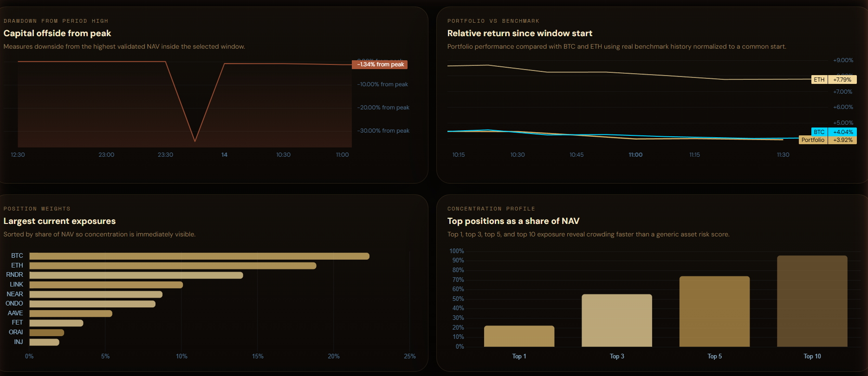Click the 'CONCENTRATION PROFILE' label
Screen dimensions: 868x376
pos(491,209)
